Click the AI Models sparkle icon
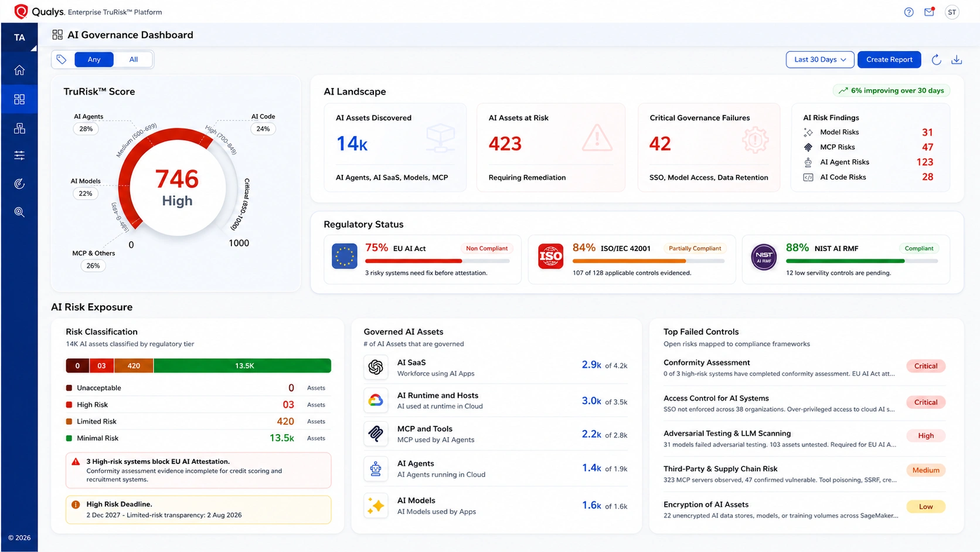980x552 pixels. point(376,506)
